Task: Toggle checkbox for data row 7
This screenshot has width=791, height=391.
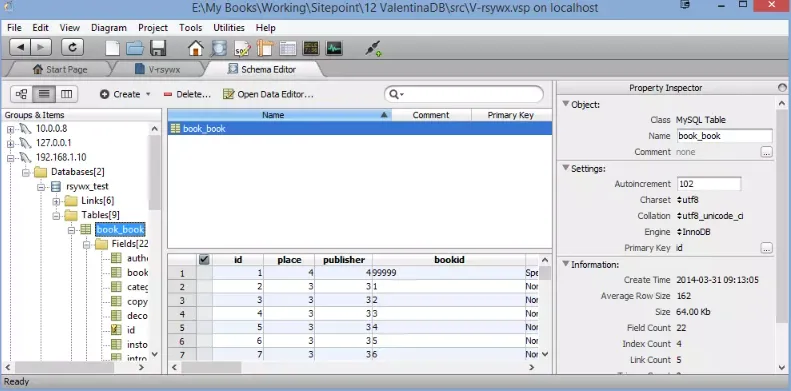Action: pyautogui.click(x=204, y=355)
